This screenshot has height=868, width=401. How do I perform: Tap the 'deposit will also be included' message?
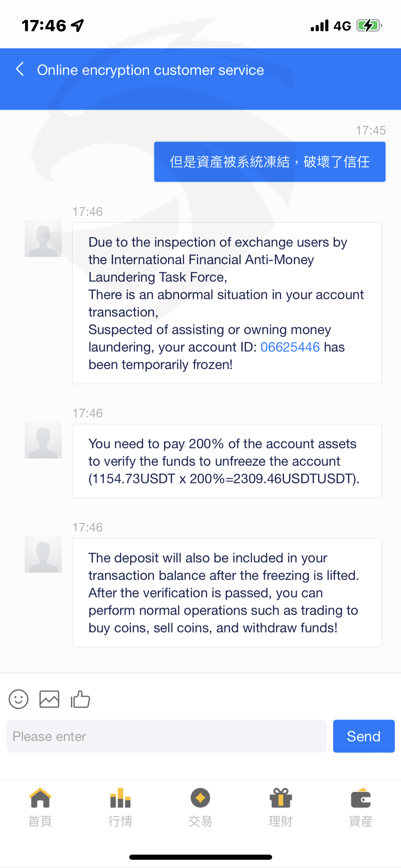(x=227, y=593)
